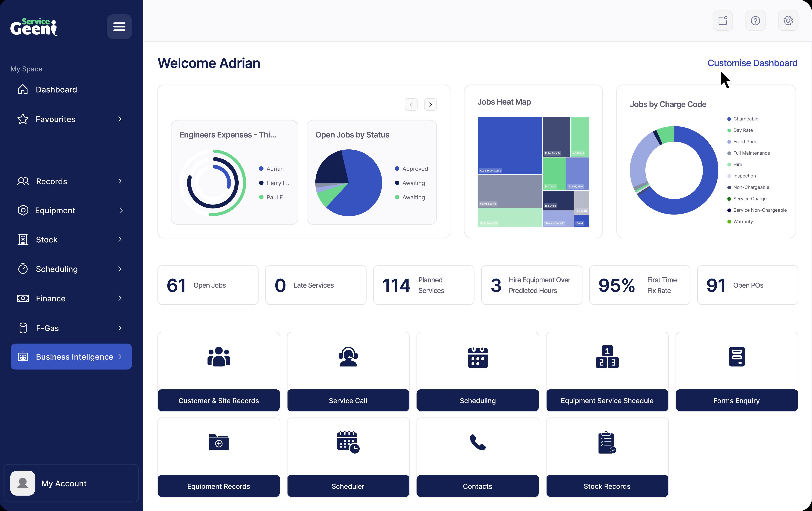This screenshot has width=812, height=511.
Task: Click the Forms Enquiry document icon
Action: point(736,357)
